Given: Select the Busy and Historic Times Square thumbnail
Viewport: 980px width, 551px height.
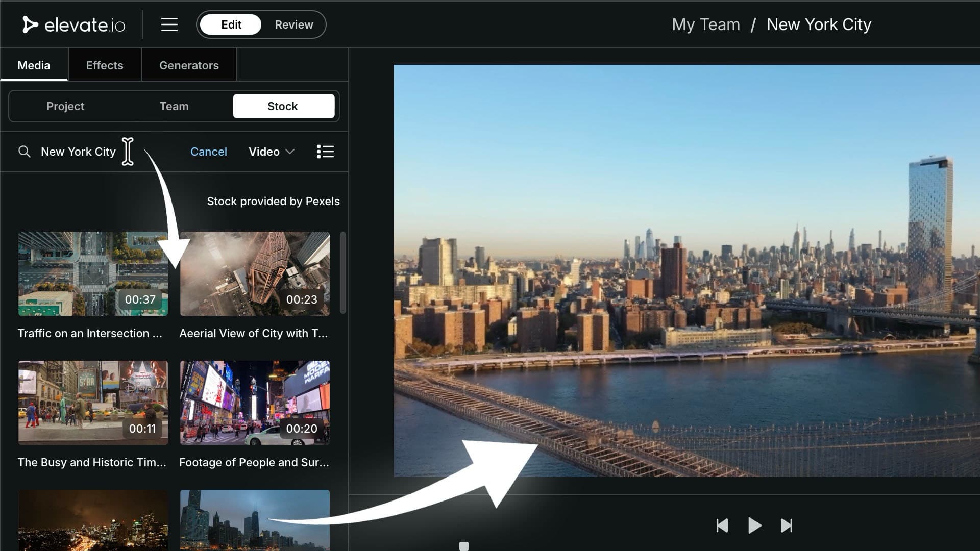Looking at the screenshot, I should [93, 403].
